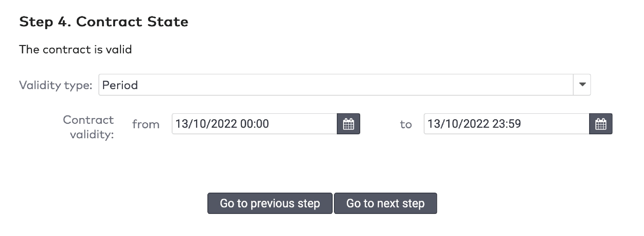Click the date 13/10/2022 in the to field

(458, 124)
